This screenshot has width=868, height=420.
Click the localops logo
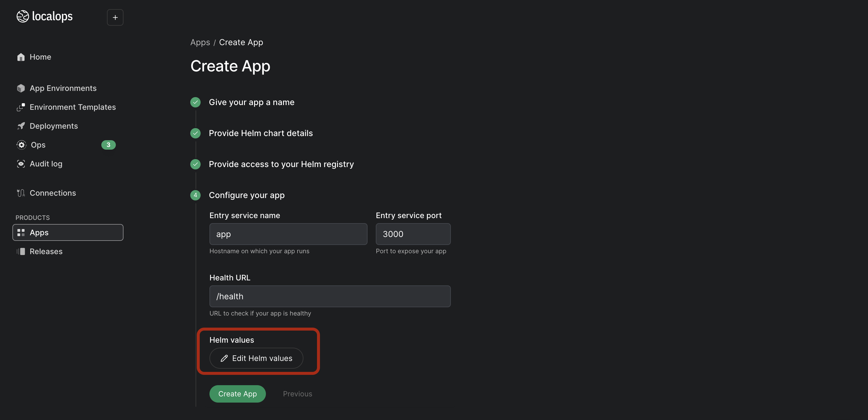45,16
